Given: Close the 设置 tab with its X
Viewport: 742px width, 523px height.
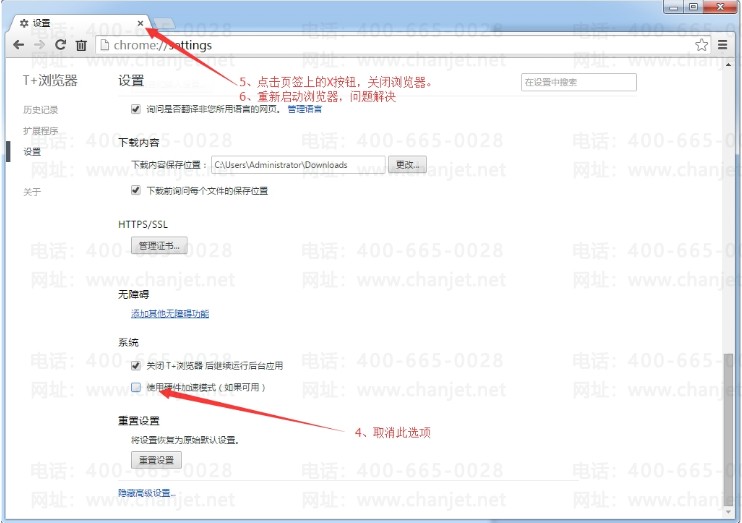Looking at the screenshot, I should tap(140, 22).
